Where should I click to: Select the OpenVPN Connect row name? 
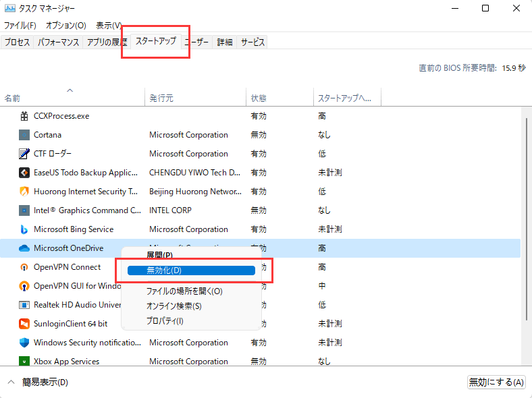[68, 267]
